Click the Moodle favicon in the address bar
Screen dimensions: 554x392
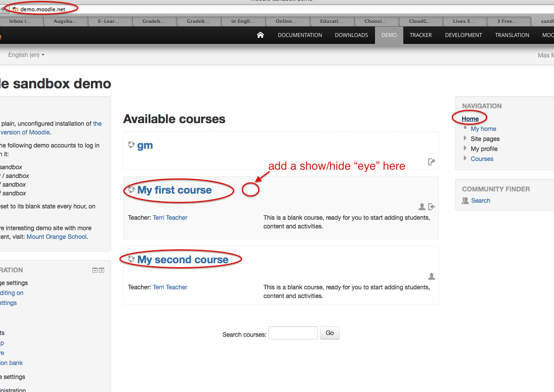tap(15, 9)
